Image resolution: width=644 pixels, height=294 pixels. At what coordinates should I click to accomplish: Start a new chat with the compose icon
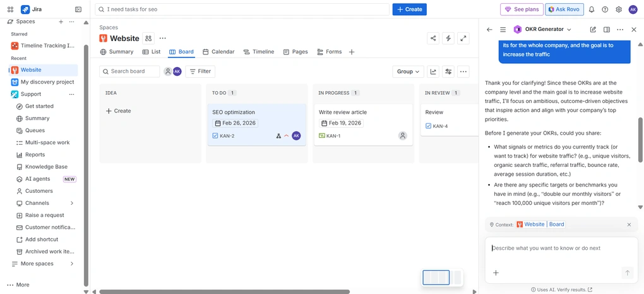point(593,30)
